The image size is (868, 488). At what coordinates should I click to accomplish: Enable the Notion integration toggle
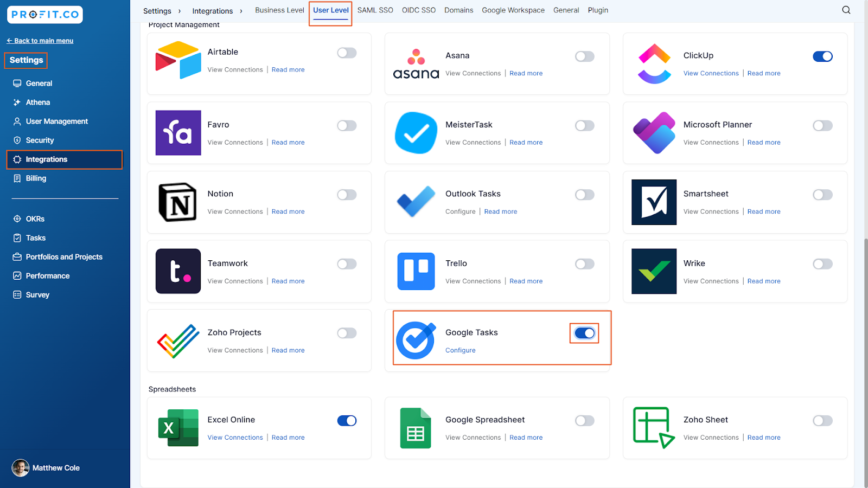(x=347, y=195)
